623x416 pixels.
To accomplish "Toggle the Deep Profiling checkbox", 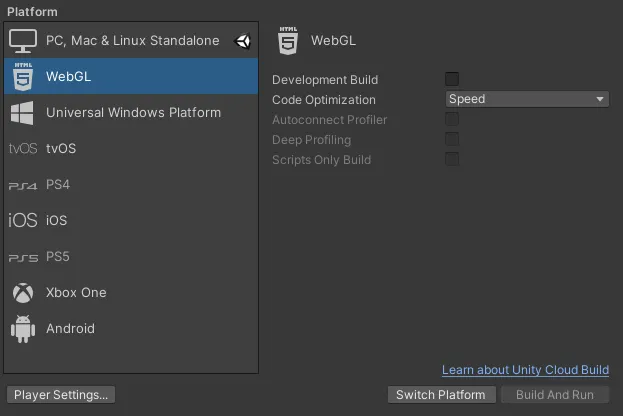I will coord(452,140).
